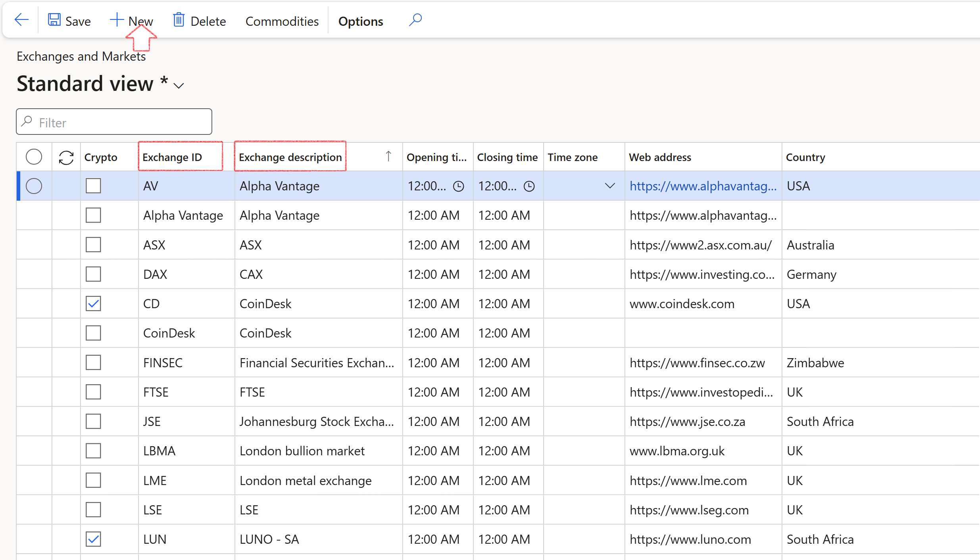Viewport: 980px width, 560px height.
Task: Click the grid refresh icon
Action: point(66,157)
